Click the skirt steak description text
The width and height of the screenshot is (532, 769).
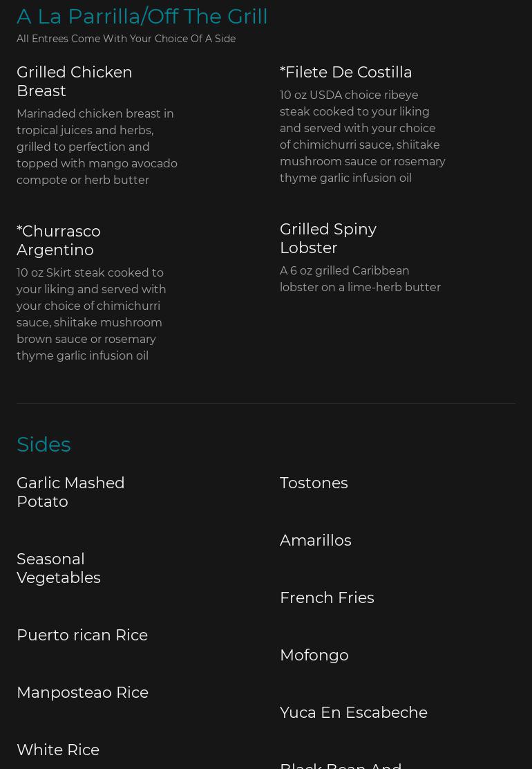[x=91, y=314]
